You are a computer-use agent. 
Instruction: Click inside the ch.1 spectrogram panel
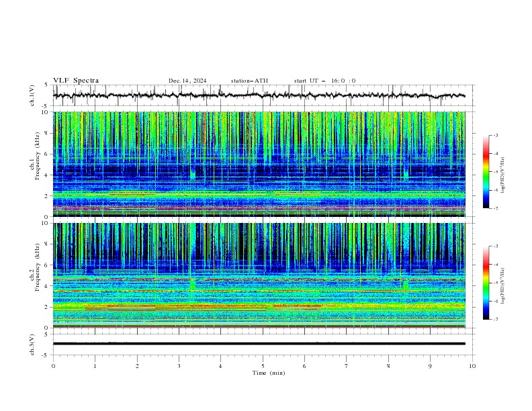point(259,164)
